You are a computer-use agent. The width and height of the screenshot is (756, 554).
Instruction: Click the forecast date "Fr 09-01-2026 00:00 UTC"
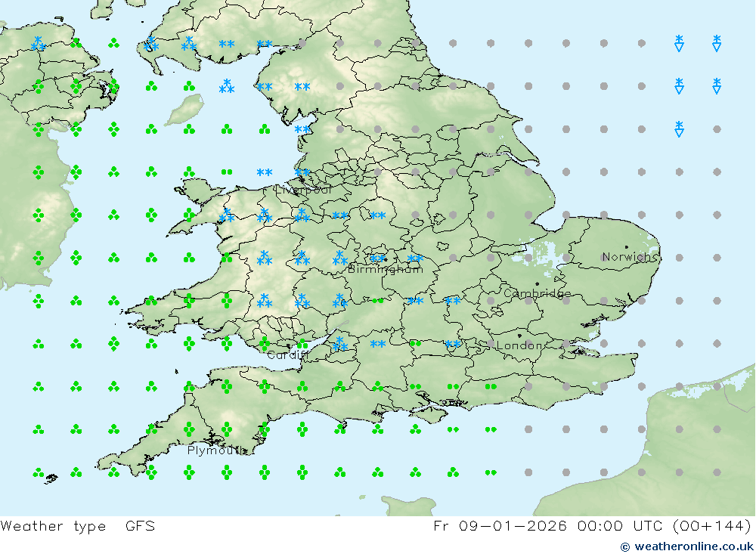click(x=550, y=525)
